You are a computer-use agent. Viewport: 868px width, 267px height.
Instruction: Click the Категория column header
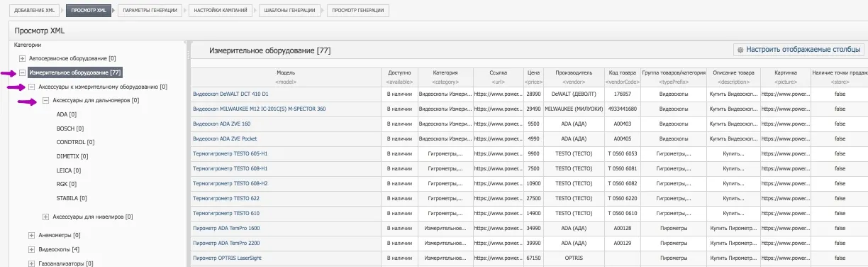pos(445,77)
